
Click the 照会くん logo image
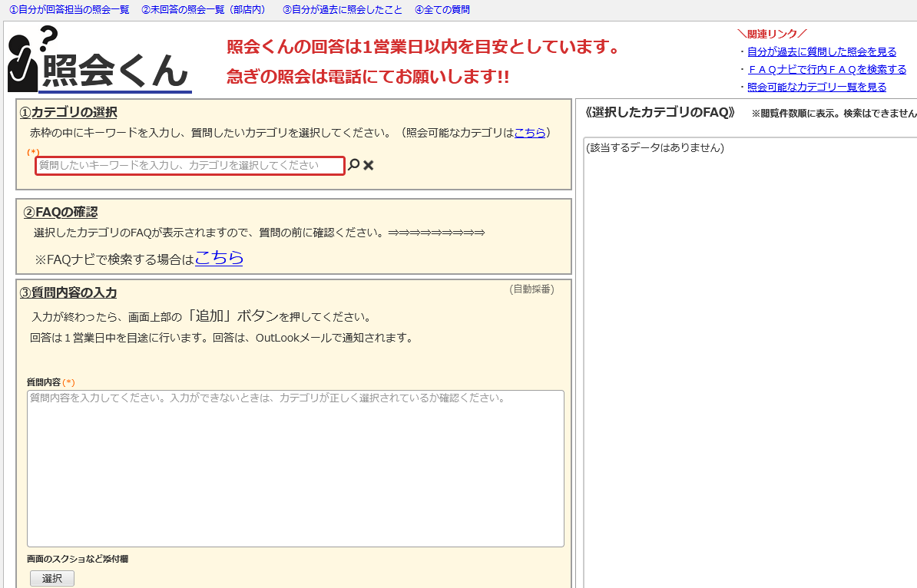99,60
